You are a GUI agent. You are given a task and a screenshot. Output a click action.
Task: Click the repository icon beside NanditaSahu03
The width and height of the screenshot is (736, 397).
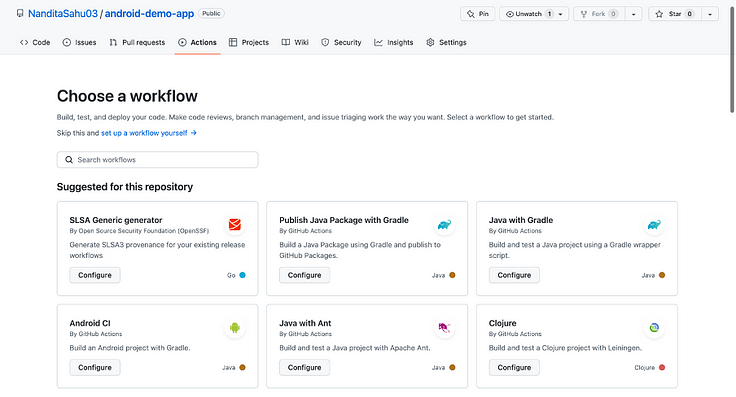20,14
